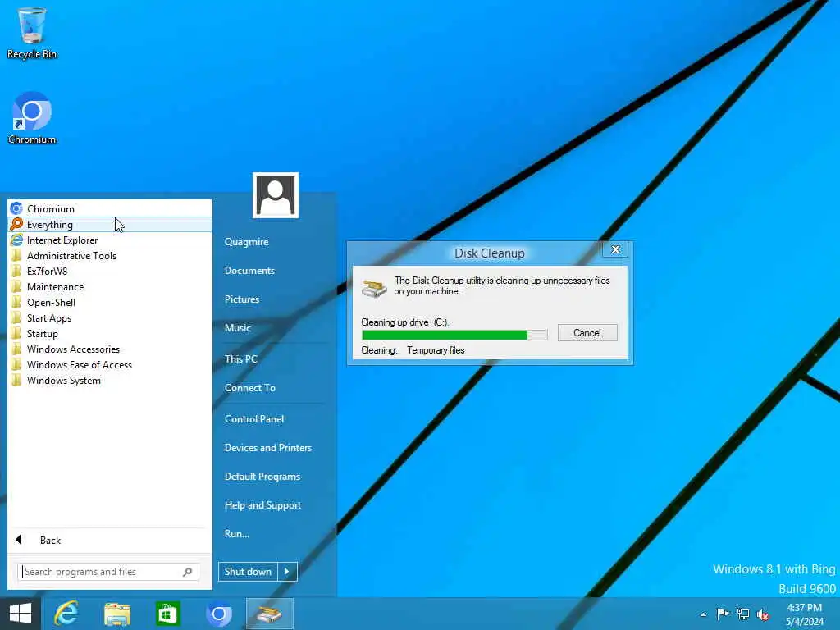Open Documents from the start menu
This screenshot has height=630, width=840.
tap(249, 271)
